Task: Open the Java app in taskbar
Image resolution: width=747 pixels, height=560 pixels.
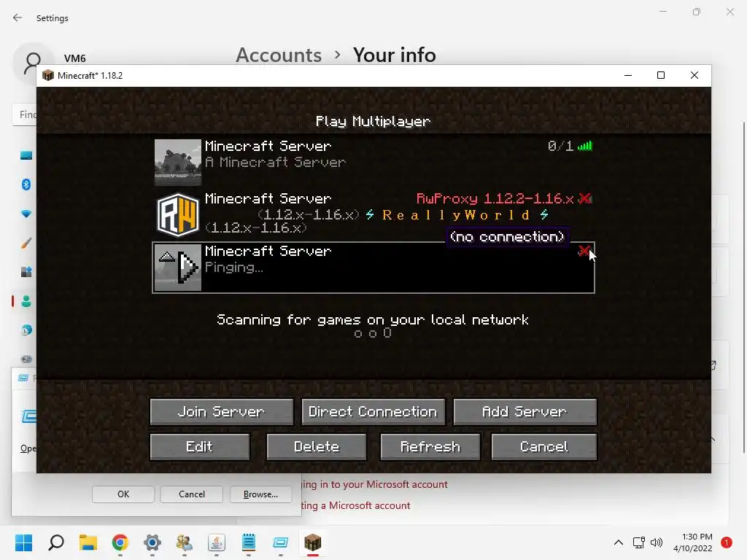Action: pyautogui.click(x=216, y=542)
